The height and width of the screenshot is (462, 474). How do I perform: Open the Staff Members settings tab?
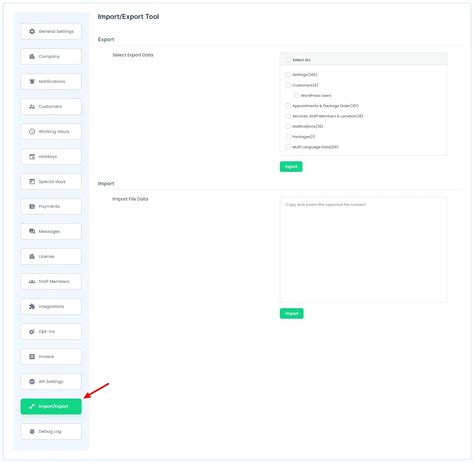coord(51,281)
